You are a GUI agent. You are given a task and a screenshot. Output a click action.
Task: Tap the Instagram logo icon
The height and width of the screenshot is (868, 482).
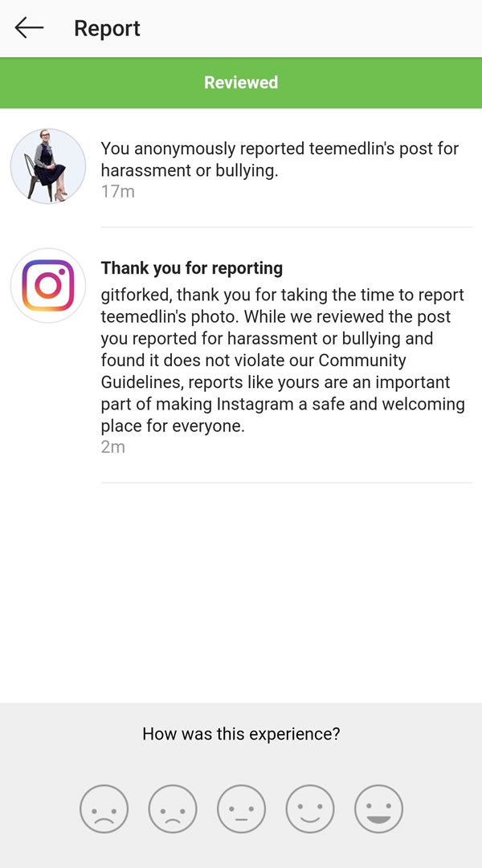coord(48,286)
